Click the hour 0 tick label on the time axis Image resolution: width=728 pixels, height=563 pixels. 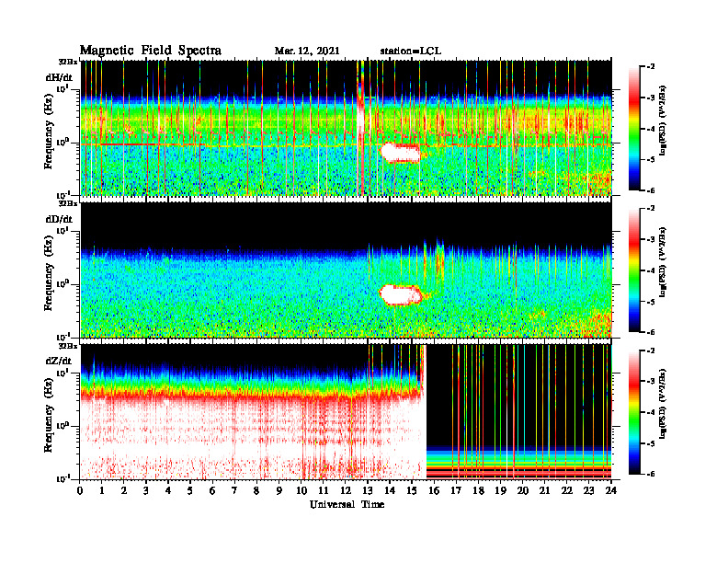tap(80, 490)
